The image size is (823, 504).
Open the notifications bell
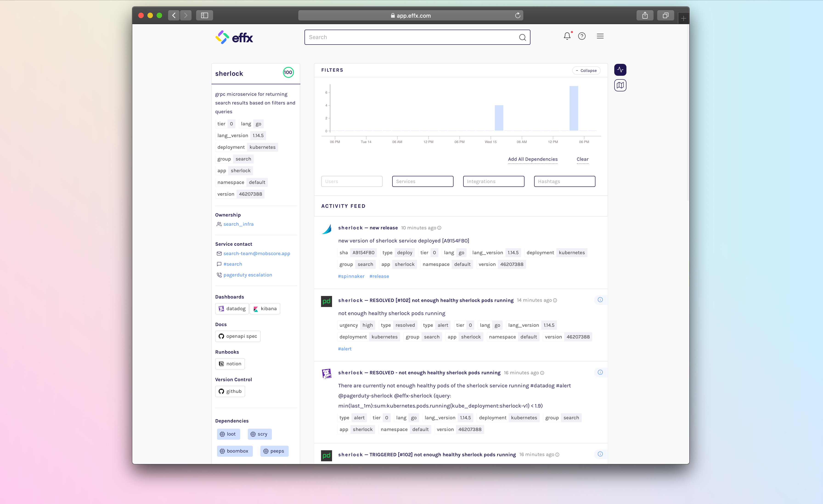(x=567, y=36)
